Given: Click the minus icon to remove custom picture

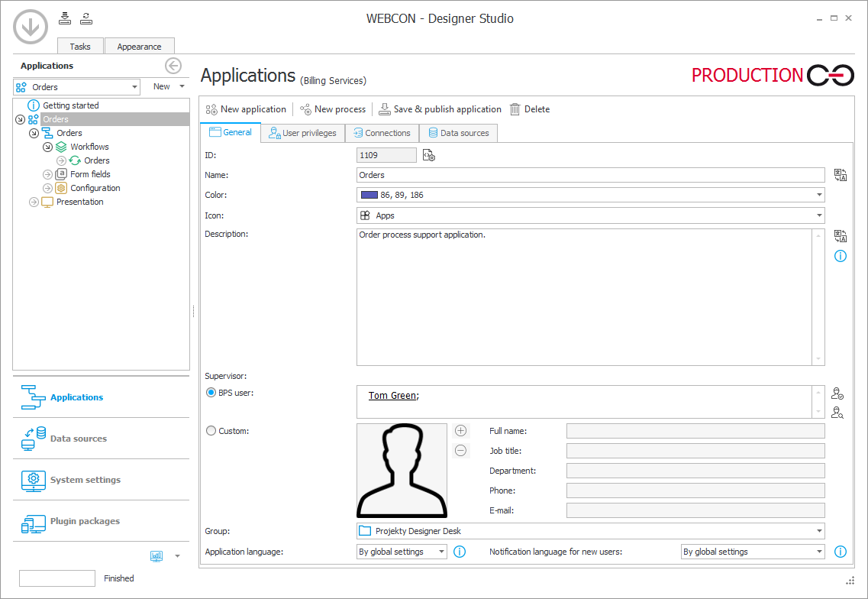Looking at the screenshot, I should (460, 451).
